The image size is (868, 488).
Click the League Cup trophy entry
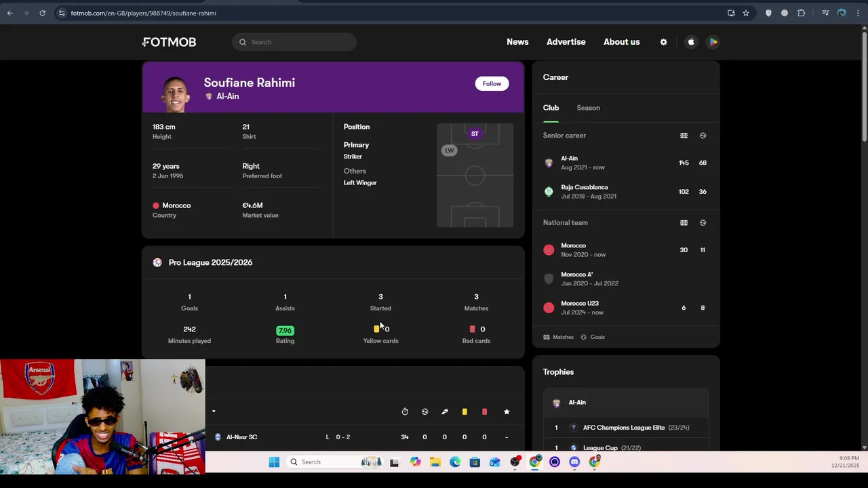pos(625,447)
